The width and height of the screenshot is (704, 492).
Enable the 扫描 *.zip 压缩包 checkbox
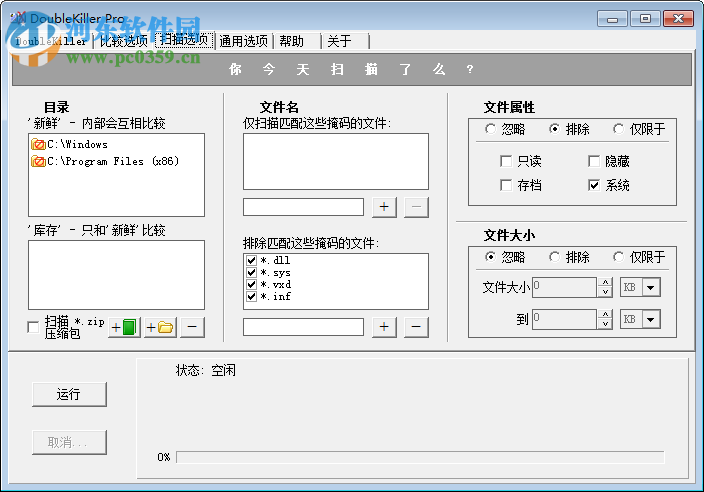(33, 327)
